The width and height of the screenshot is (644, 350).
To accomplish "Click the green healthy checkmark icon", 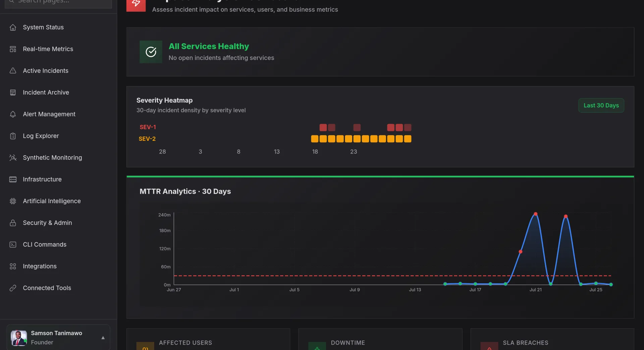I will tap(151, 52).
